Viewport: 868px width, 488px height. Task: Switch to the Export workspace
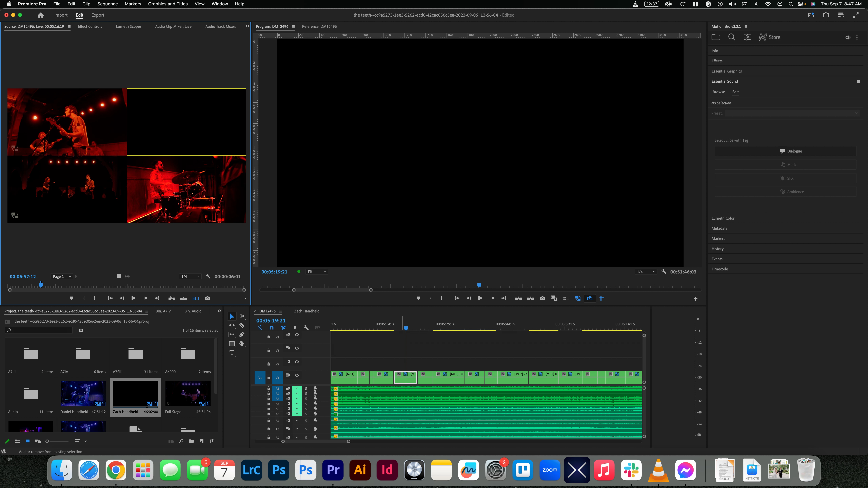(x=98, y=15)
